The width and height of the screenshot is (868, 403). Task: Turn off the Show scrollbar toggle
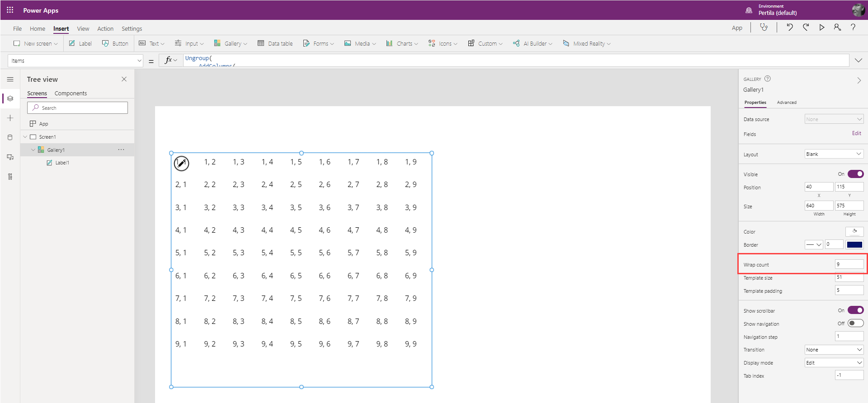(855, 310)
